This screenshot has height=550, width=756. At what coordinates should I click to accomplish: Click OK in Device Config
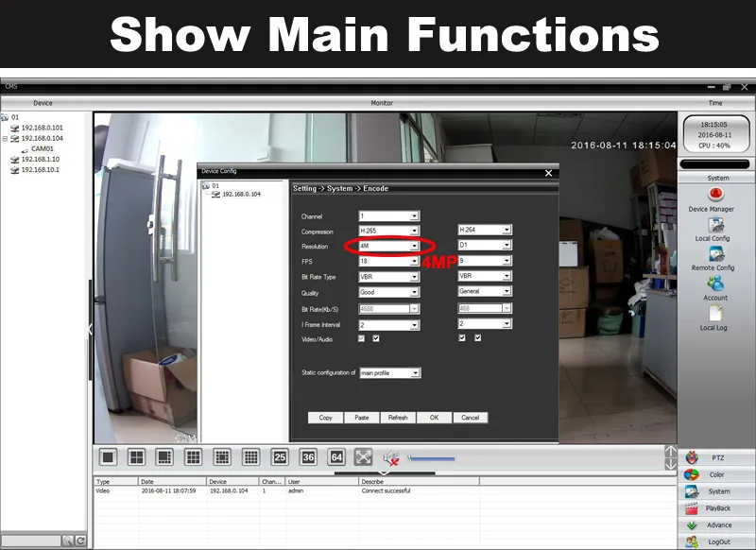click(434, 418)
